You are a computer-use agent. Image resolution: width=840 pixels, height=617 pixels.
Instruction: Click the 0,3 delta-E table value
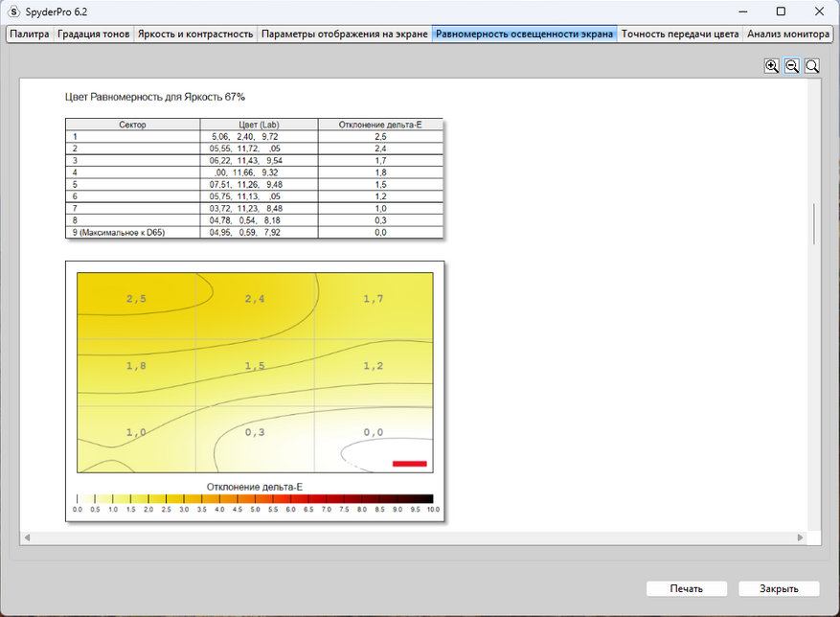coord(380,220)
